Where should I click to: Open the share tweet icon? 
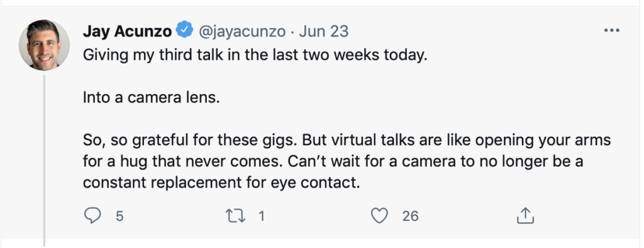point(525,215)
